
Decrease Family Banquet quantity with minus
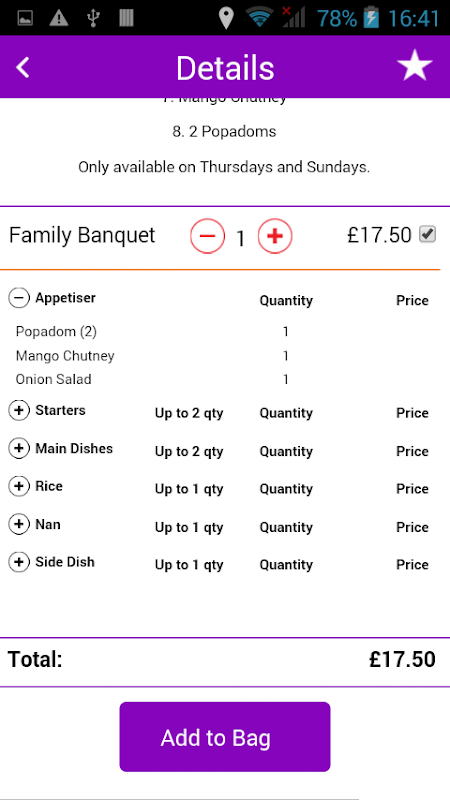[x=208, y=236]
